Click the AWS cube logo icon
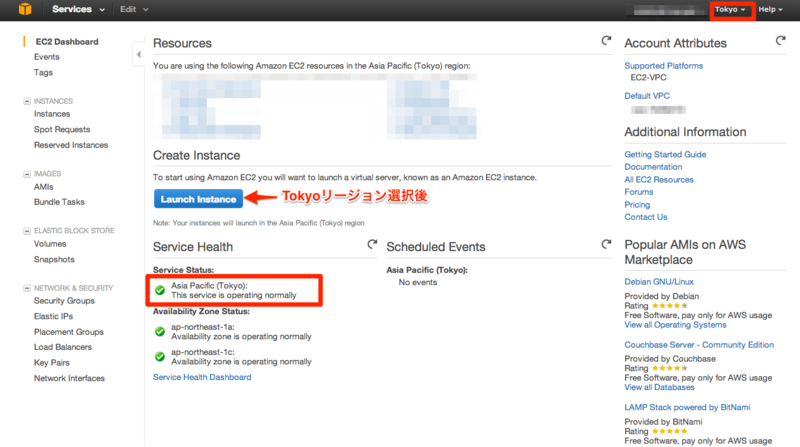Image resolution: width=800 pixels, height=447 pixels. (24, 9)
